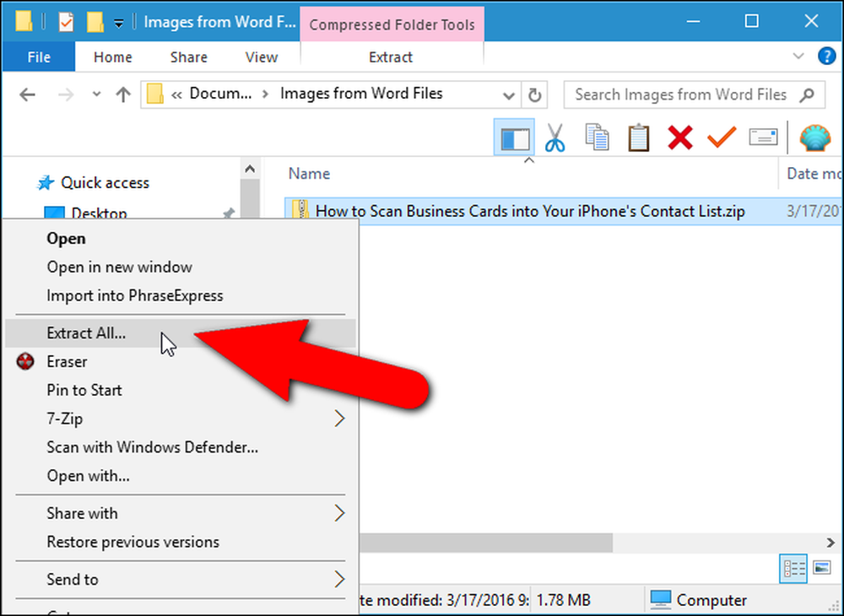Click the orange checkmark Rename icon
The image size is (844, 616).
pos(722,137)
